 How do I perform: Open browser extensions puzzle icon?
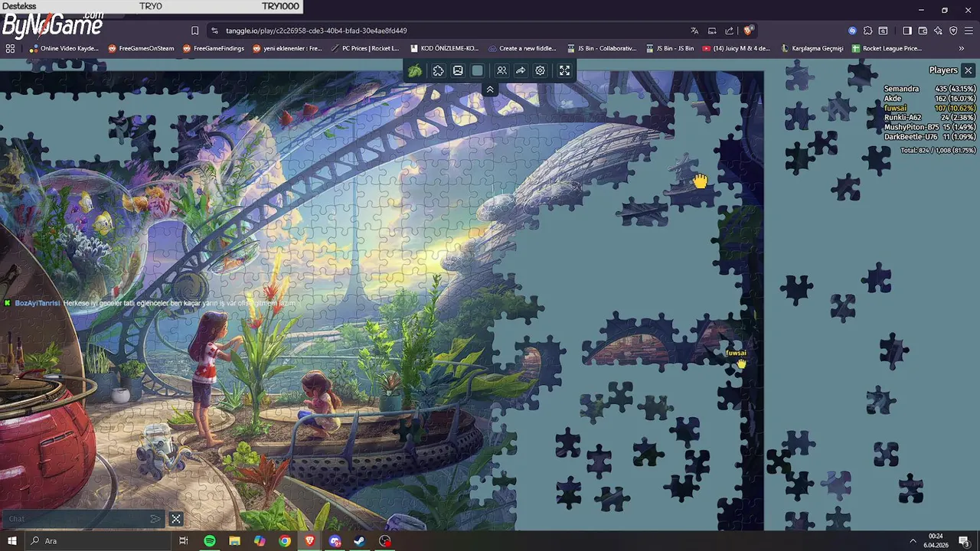(867, 31)
